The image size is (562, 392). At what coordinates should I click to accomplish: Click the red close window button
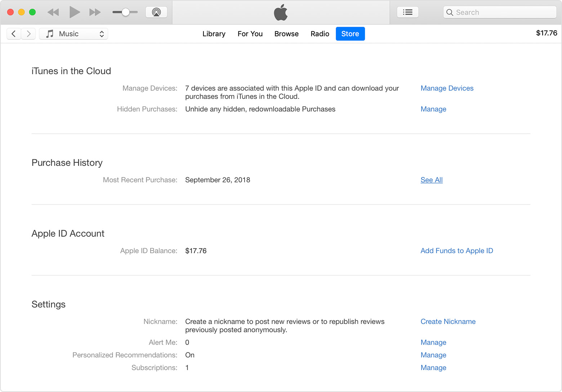(x=10, y=12)
